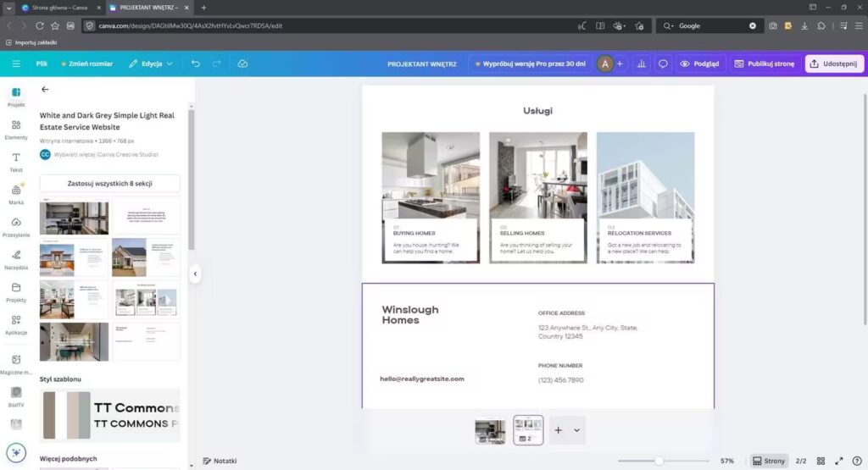Adjust the zoom slider handle
The height and width of the screenshot is (470, 868).
coord(659,461)
